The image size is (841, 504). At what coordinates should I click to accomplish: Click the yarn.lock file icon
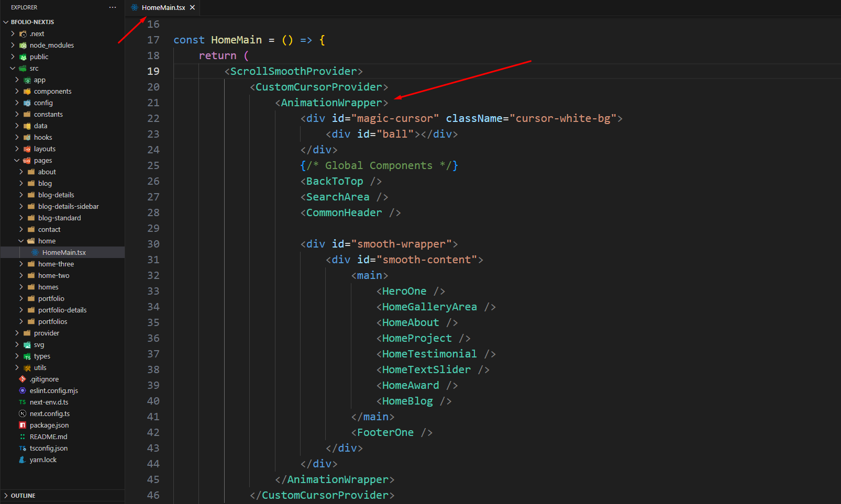23,460
